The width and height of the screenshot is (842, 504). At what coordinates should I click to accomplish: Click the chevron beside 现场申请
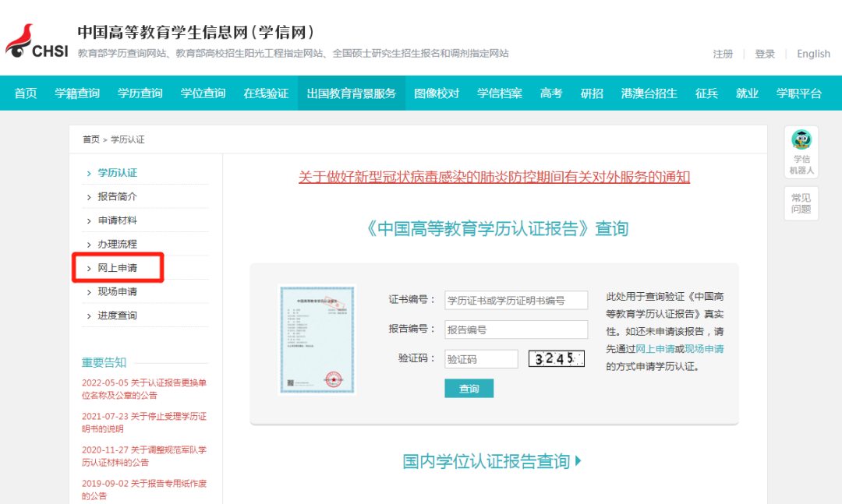click(89, 293)
